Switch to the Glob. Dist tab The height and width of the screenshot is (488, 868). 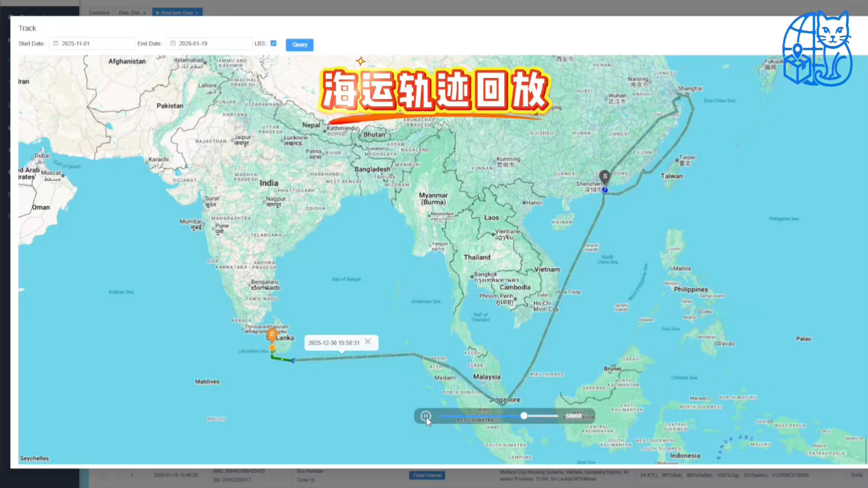(129, 13)
